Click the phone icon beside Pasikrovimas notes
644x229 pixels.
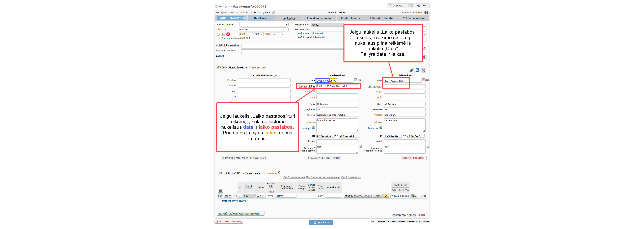click(361, 146)
